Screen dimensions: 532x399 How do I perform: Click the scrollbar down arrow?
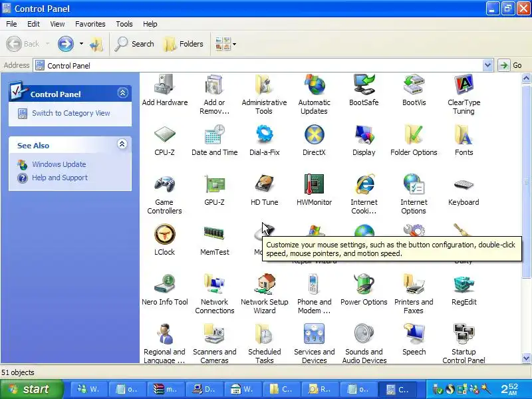click(526, 358)
